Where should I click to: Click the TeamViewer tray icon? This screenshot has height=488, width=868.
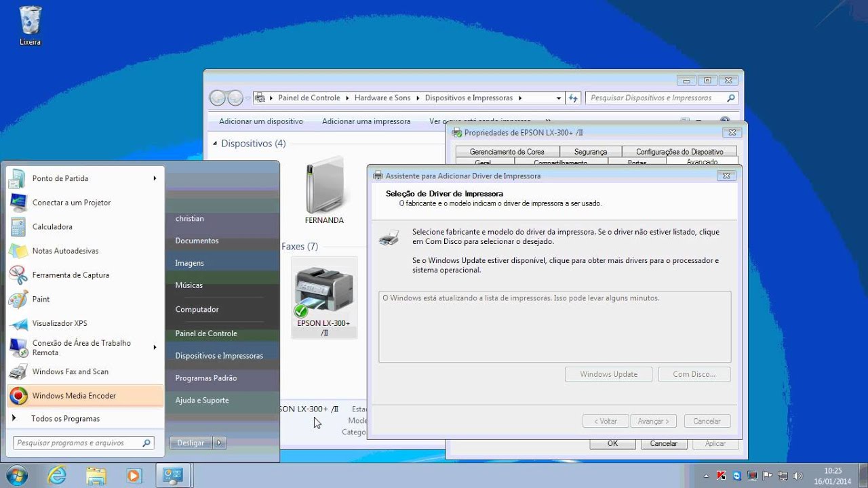736,476
